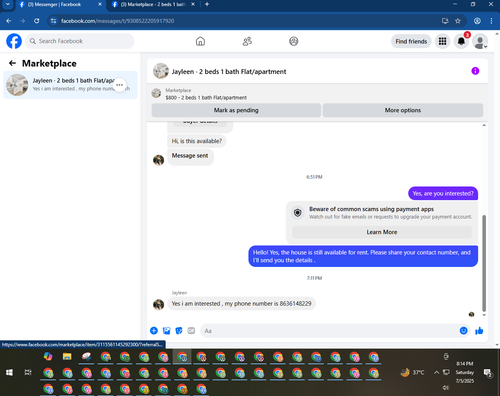Click the Find friends button
The image size is (500, 396).
(411, 41)
